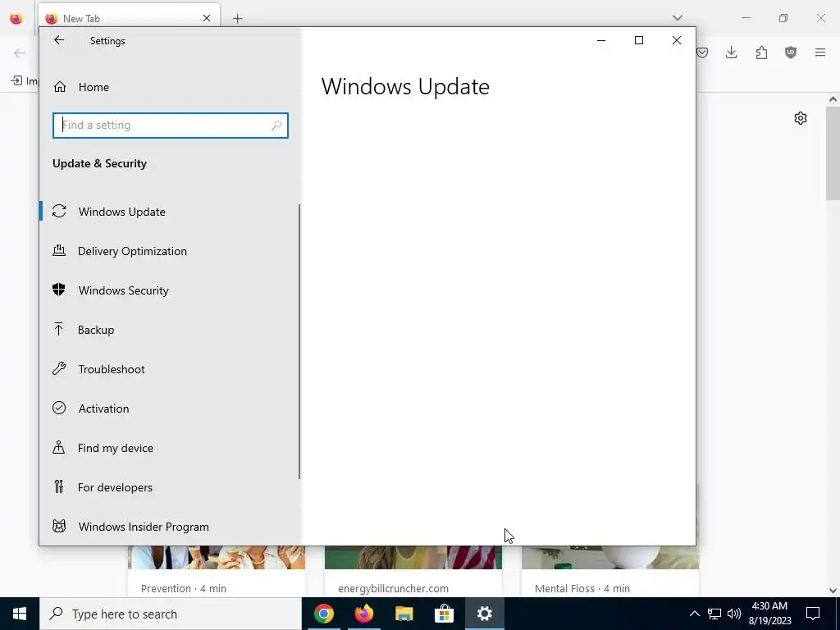840x630 pixels.
Task: Open a new Firefox tab with plus
Action: (x=237, y=19)
